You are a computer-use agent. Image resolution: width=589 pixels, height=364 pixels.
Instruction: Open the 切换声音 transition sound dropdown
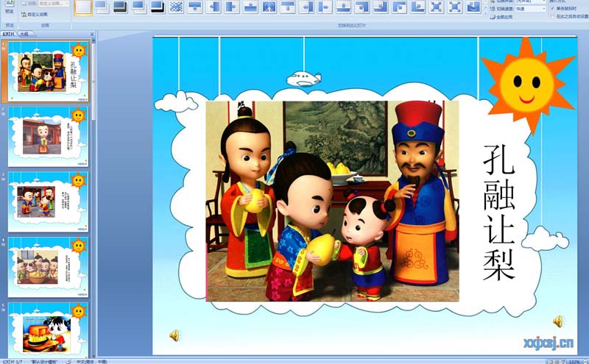(531, 1)
